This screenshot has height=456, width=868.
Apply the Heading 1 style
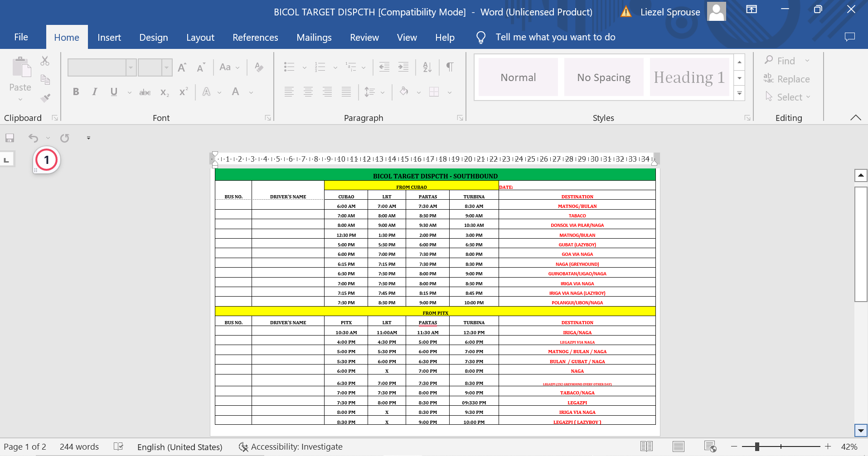(x=689, y=77)
